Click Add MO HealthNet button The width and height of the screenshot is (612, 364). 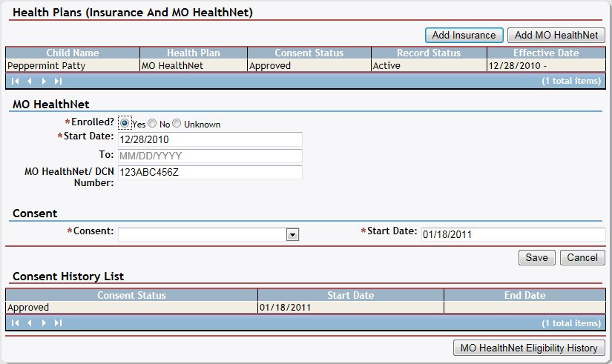pyautogui.click(x=556, y=35)
